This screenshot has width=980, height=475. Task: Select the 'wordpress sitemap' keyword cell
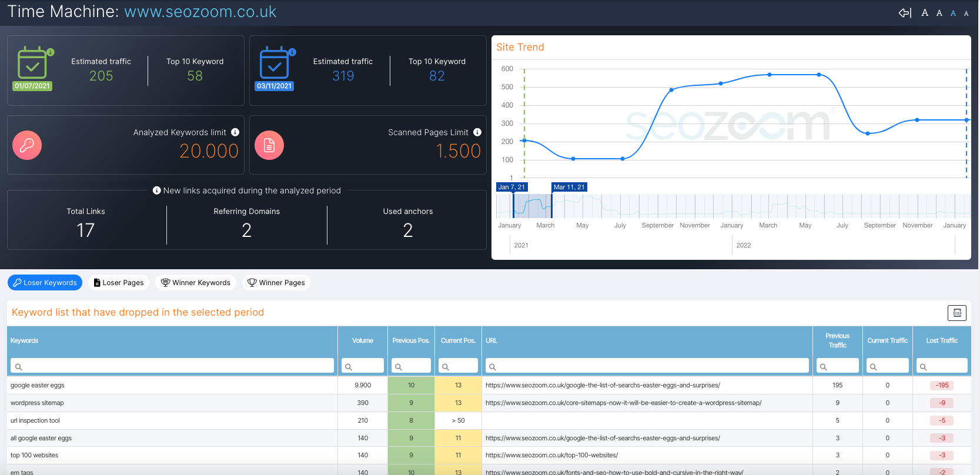(172, 403)
